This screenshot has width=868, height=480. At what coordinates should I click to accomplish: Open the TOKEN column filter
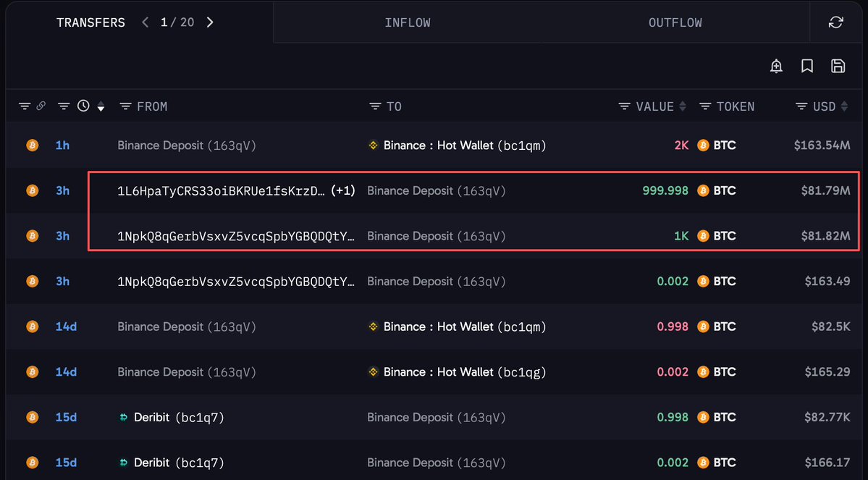[x=705, y=106]
